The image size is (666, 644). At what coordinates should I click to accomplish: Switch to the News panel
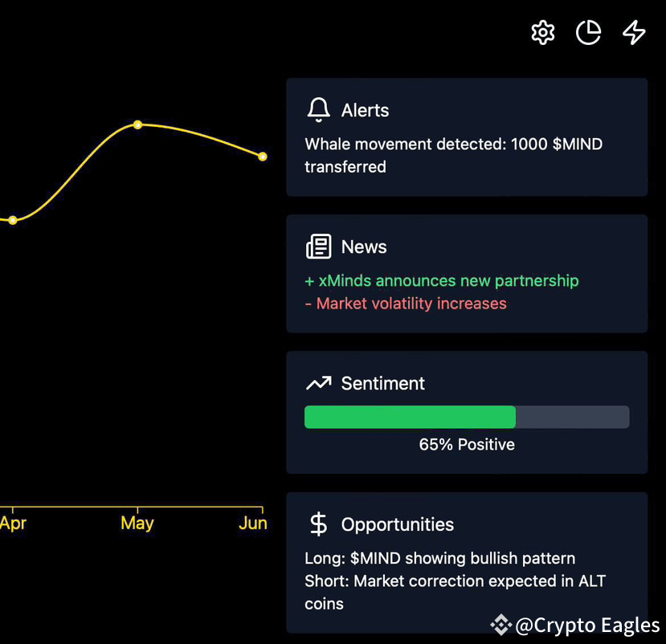click(364, 247)
